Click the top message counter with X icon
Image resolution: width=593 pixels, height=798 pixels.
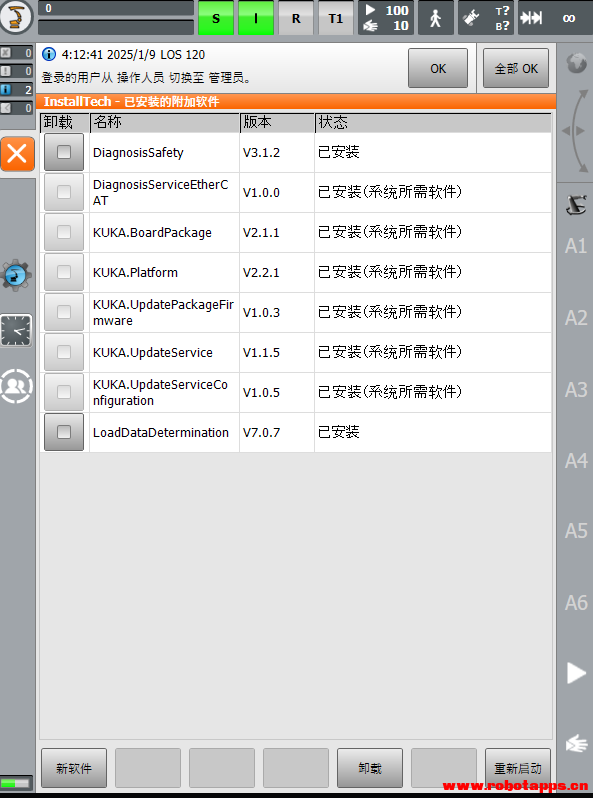(x=16, y=53)
